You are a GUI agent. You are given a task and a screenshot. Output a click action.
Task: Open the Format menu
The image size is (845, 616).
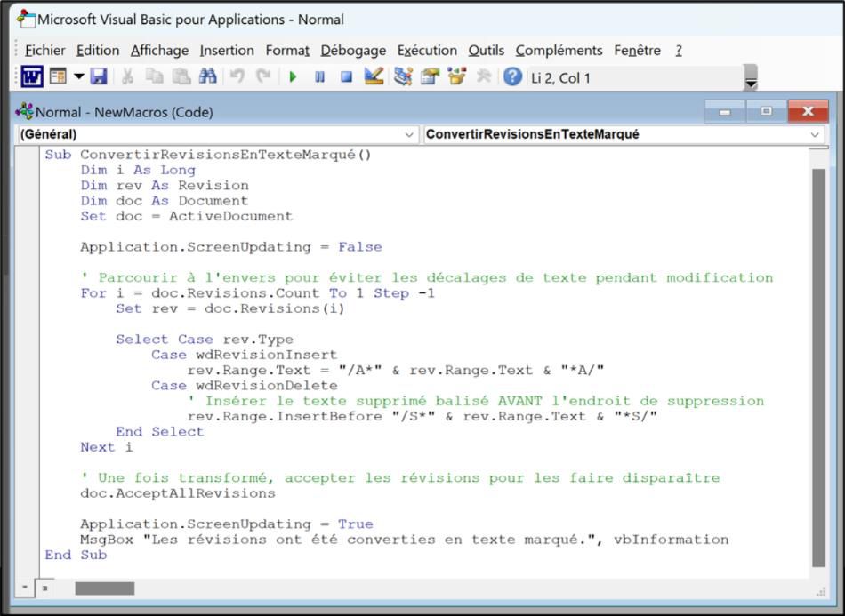coord(287,51)
